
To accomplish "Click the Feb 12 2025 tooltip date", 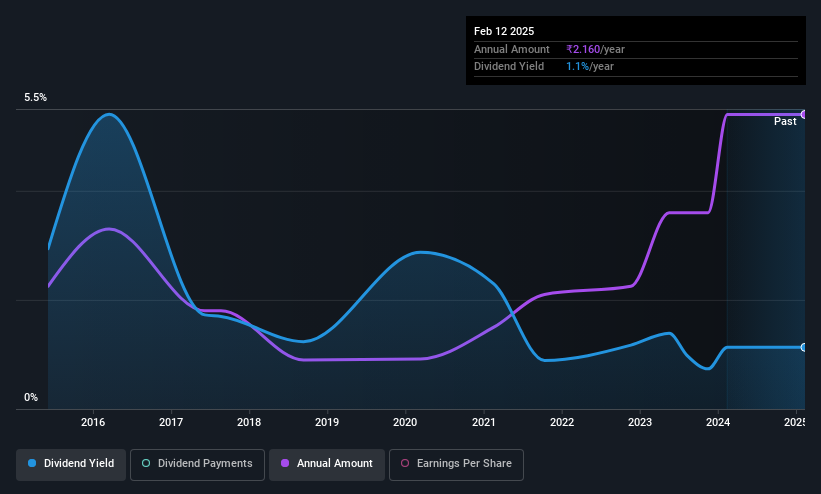I will tap(504, 31).
